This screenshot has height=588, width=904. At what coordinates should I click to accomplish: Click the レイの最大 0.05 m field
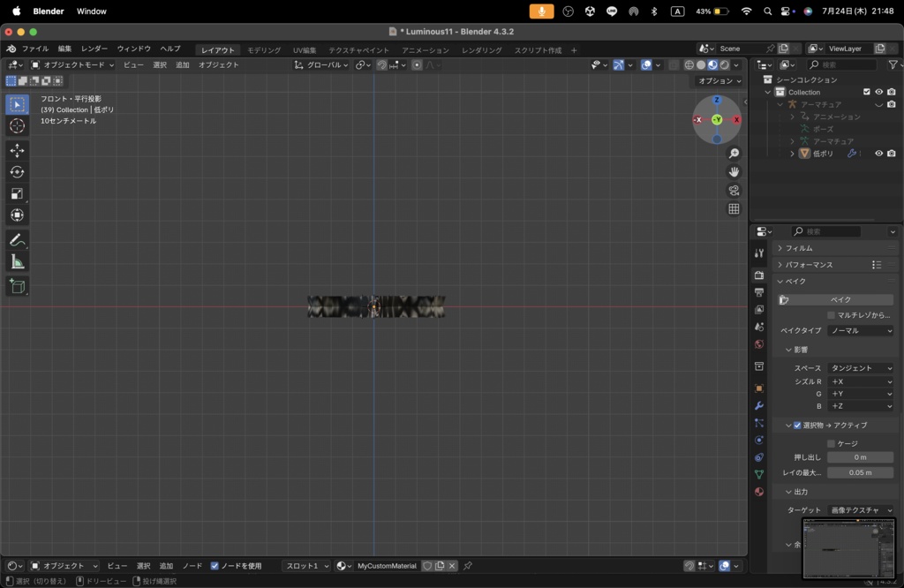(860, 472)
